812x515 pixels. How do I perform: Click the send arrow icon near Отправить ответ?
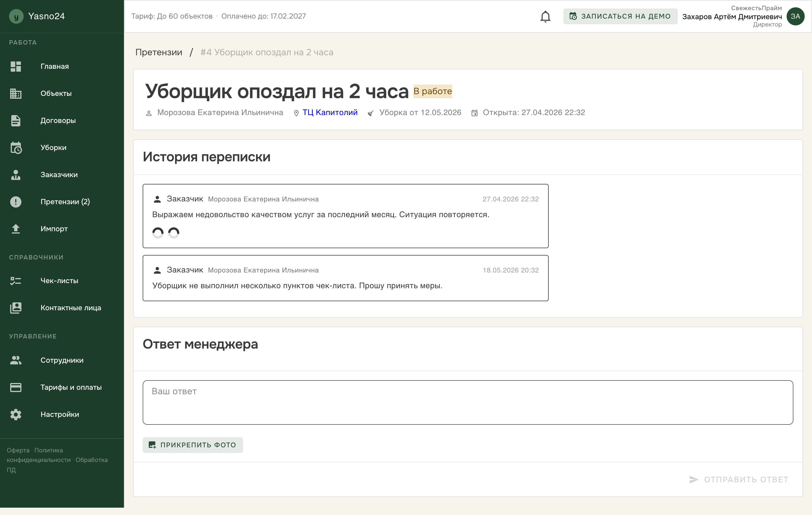point(693,479)
